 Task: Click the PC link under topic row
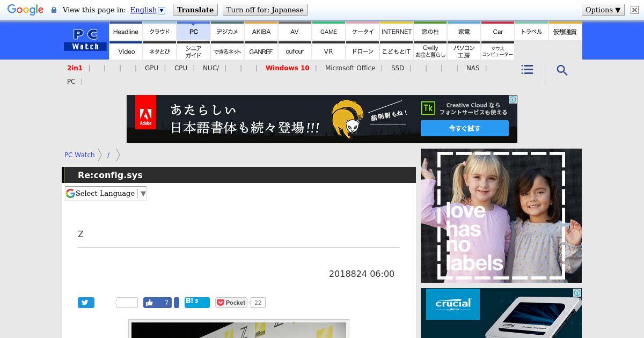tap(71, 81)
